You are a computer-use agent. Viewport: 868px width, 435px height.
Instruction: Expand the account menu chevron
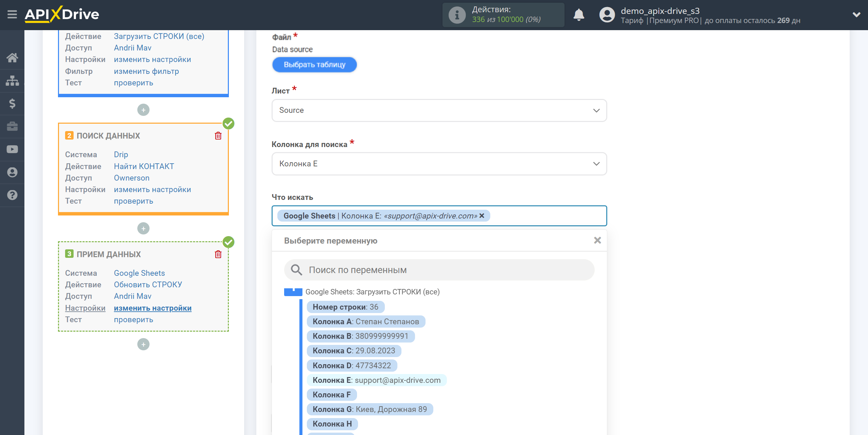(856, 15)
